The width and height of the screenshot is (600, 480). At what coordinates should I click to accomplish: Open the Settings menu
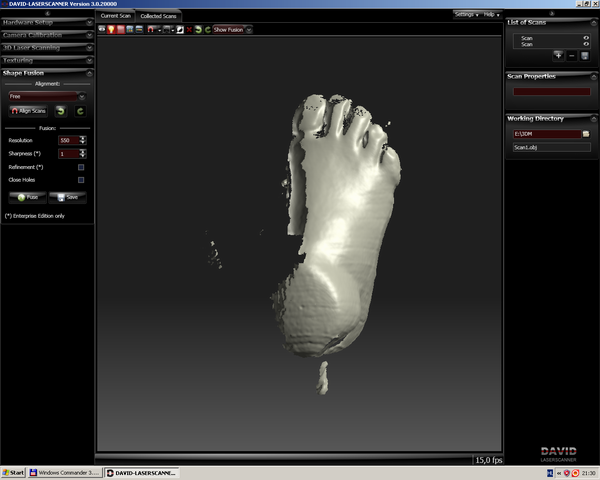click(466, 15)
